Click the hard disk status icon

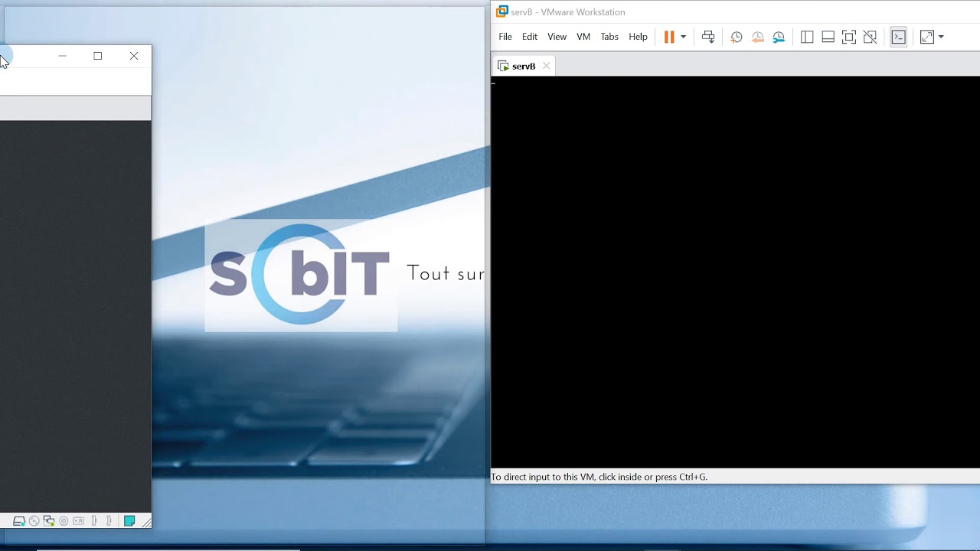[19, 521]
